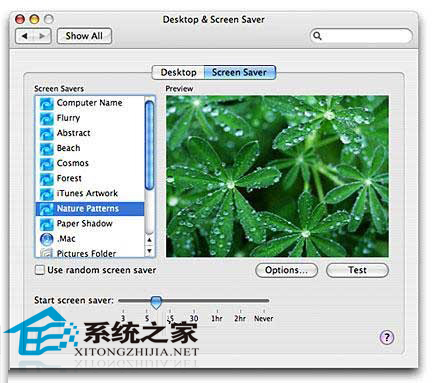
Task: Click the Paper Shadow screen saver icon
Action: click(x=46, y=224)
